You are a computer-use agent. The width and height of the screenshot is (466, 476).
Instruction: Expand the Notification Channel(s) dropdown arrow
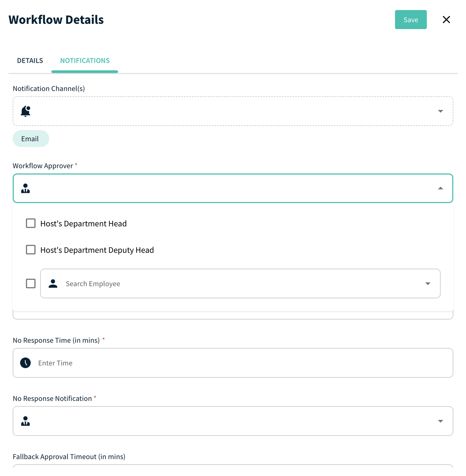tap(440, 111)
